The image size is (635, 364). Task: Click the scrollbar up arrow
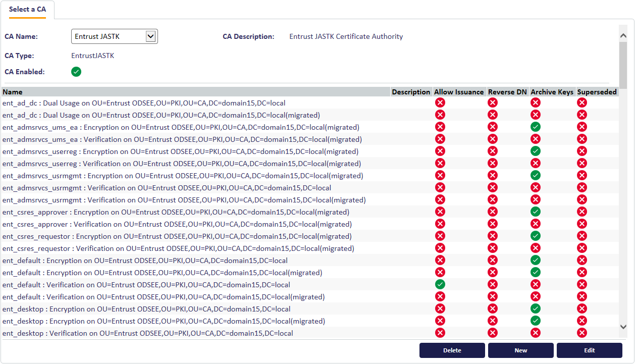pyautogui.click(x=623, y=35)
